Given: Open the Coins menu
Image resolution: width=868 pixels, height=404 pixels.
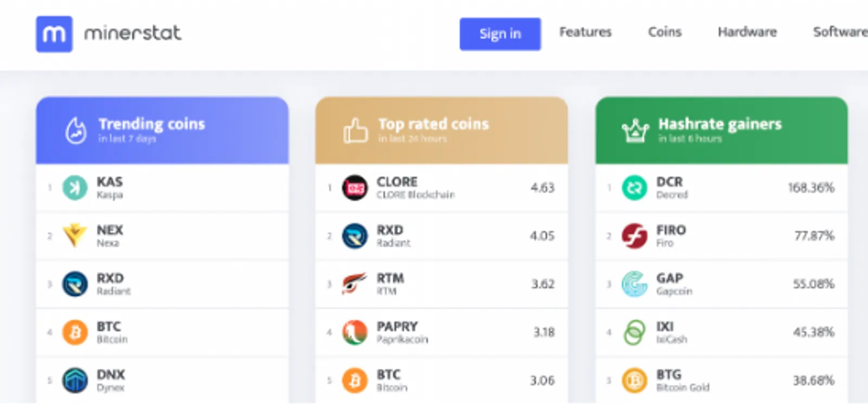Looking at the screenshot, I should [x=665, y=32].
